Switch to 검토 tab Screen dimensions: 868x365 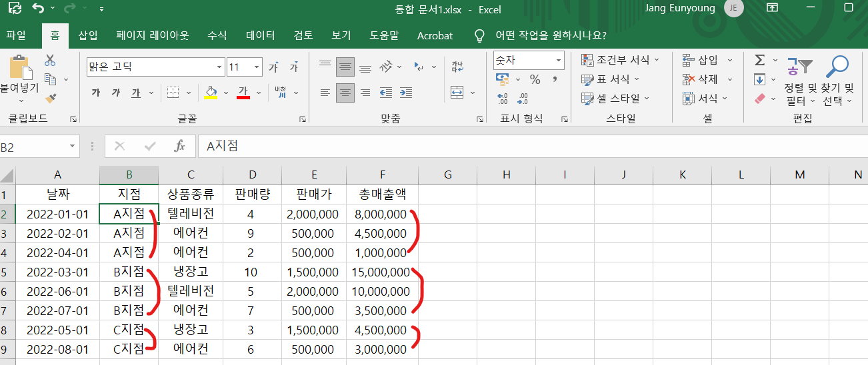[303, 35]
